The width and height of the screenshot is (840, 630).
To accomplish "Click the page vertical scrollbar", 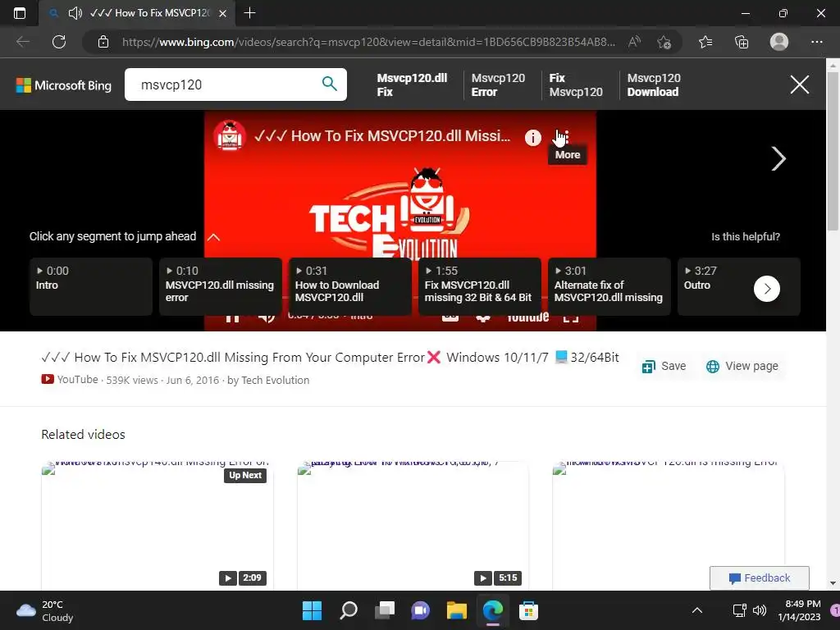I will point(833,150).
